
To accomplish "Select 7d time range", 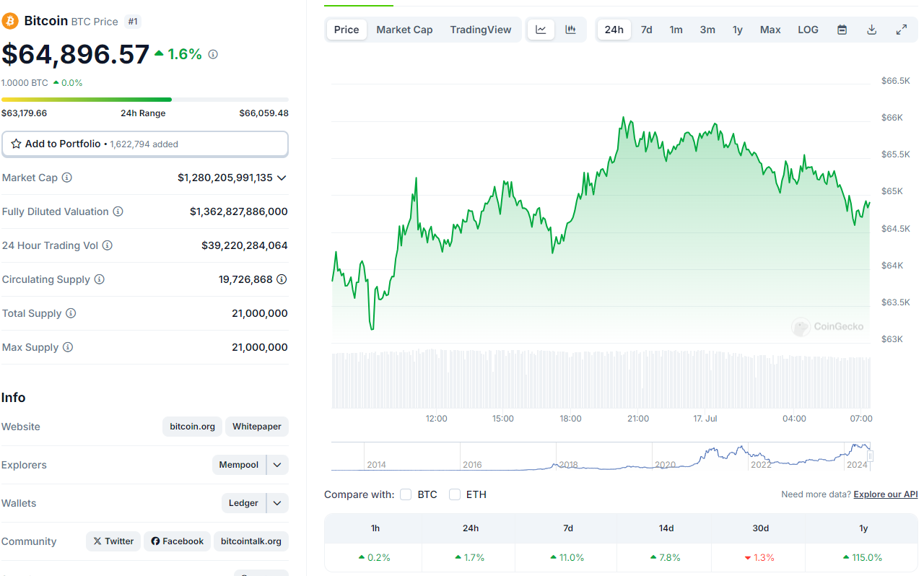I will pos(647,30).
